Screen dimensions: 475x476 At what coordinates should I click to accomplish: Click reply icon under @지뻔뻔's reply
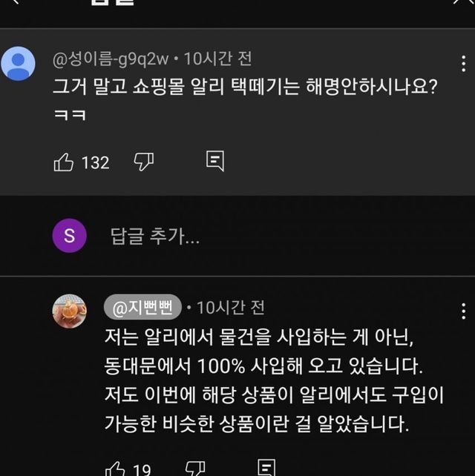click(x=265, y=468)
